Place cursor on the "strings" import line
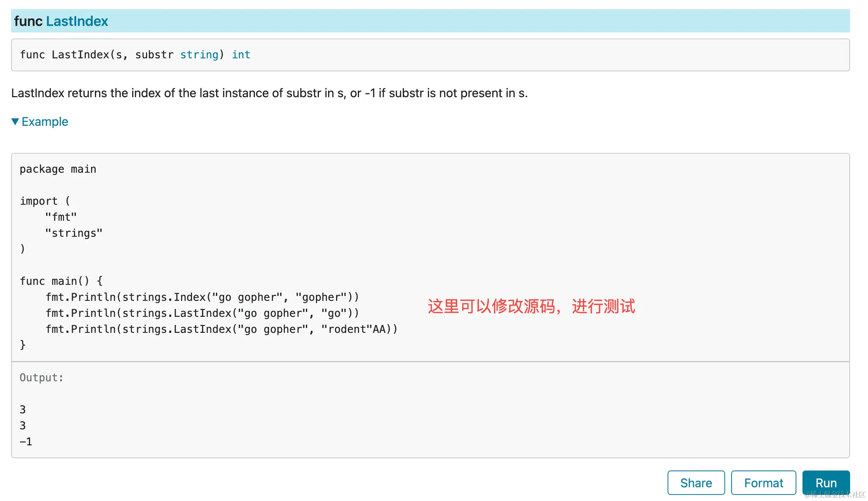The height and width of the screenshot is (501, 868). tap(74, 233)
